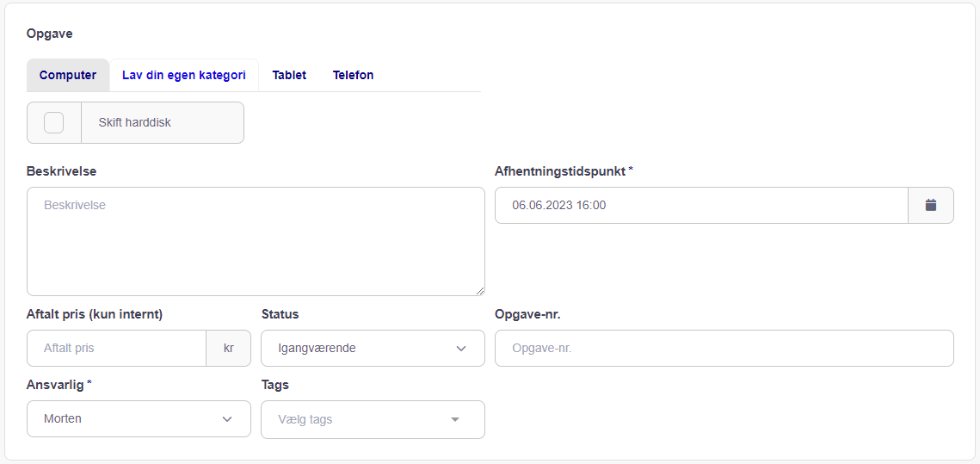The width and height of the screenshot is (980, 464).
Task: Switch to the Tablet tab
Action: click(x=289, y=75)
